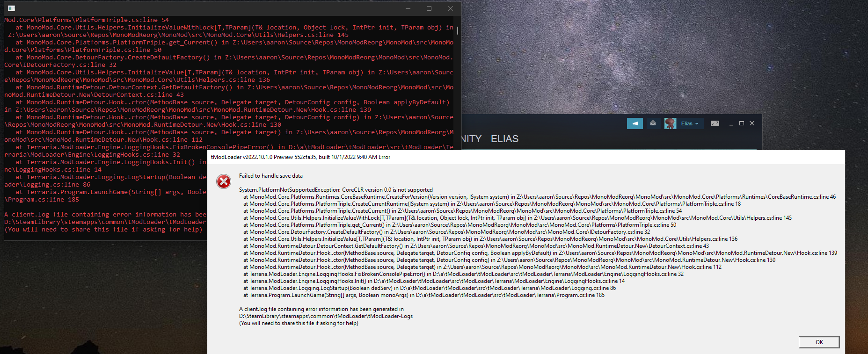This screenshot has height=354, width=868.
Task: Click the 'DetourFactory.CreateDefaultFactory' line in dialog
Action: pyautogui.click(x=446, y=232)
